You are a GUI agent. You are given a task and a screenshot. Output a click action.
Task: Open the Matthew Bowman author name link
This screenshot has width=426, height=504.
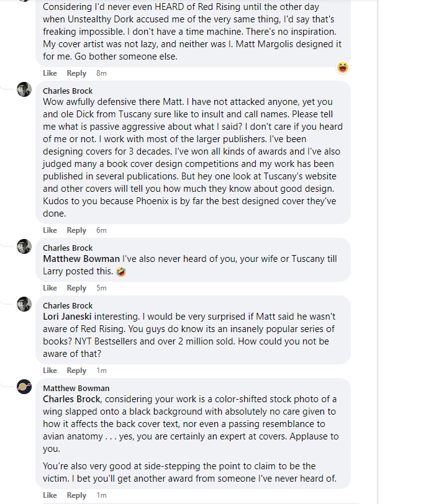click(76, 389)
